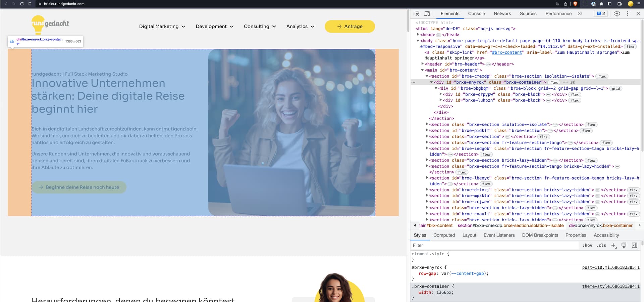
Task: Collapse the body element node
Action: click(x=418, y=41)
